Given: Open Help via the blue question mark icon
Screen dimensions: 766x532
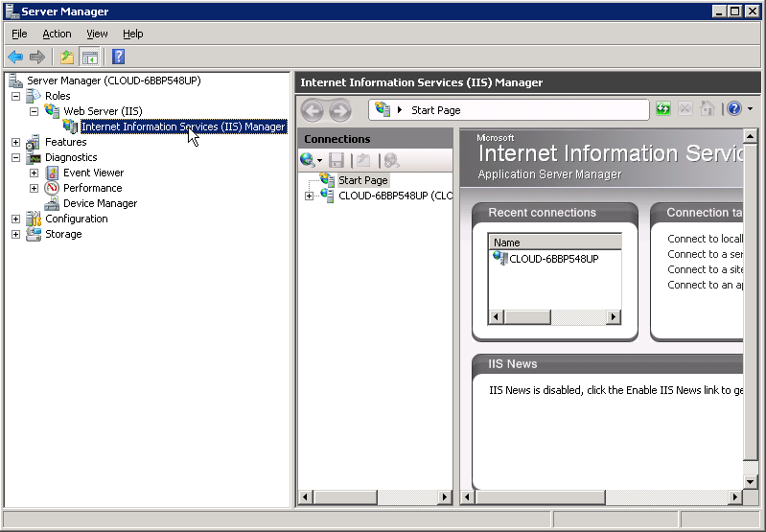Looking at the screenshot, I should point(118,57).
